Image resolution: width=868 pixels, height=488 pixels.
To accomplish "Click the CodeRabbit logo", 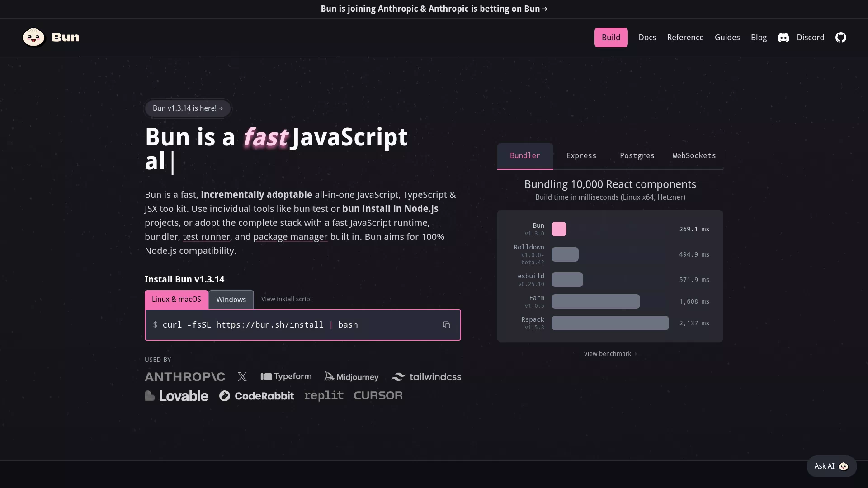I will click(x=256, y=396).
